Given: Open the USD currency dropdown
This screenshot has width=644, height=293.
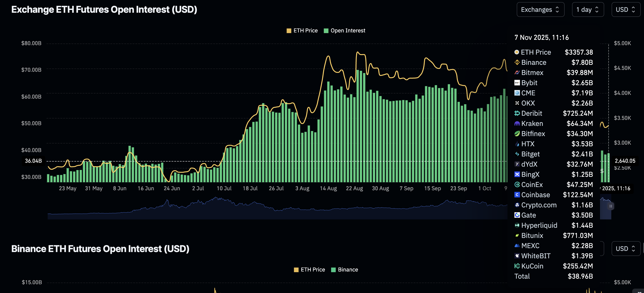Looking at the screenshot, I should coord(626,9).
